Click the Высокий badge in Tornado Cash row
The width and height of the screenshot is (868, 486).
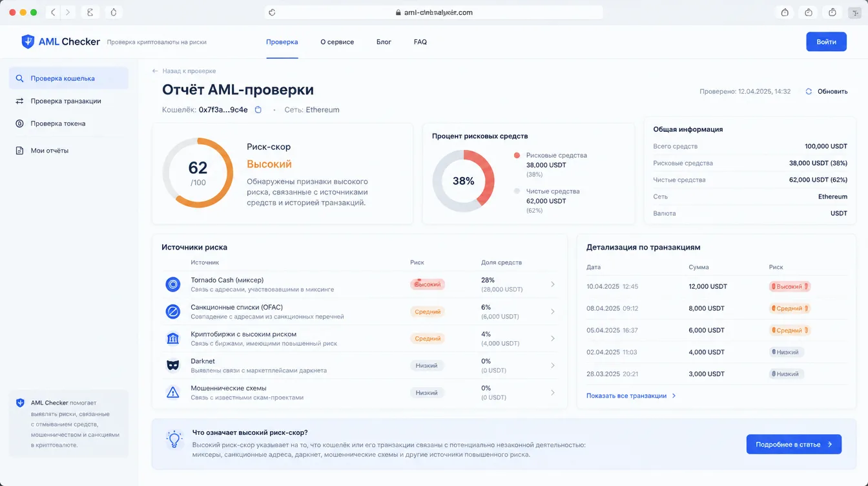(x=428, y=284)
